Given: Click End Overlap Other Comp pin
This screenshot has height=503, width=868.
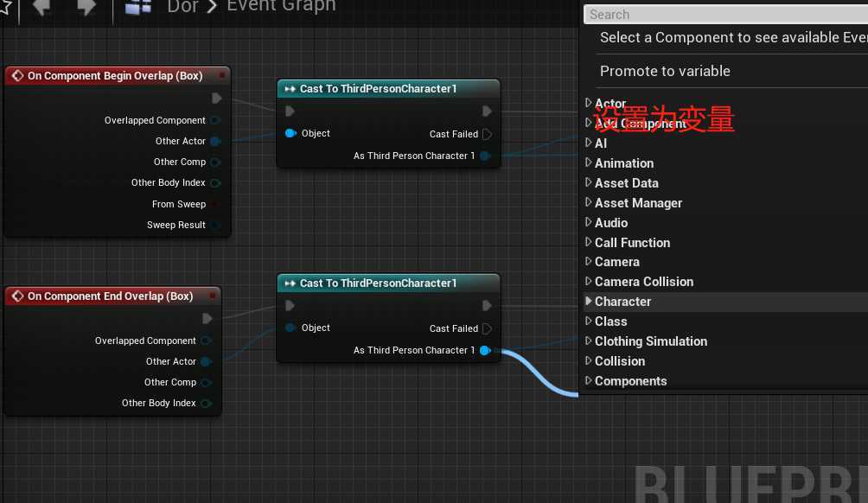Looking at the screenshot, I should tap(206, 382).
